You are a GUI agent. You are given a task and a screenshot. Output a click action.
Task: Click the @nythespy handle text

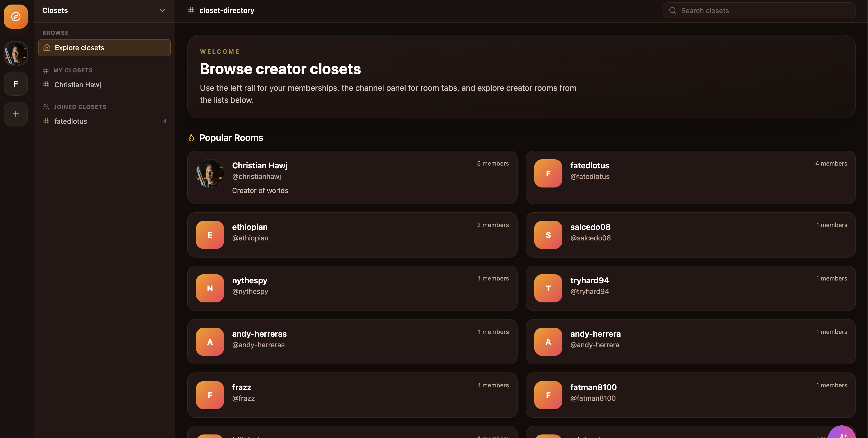[250, 291]
